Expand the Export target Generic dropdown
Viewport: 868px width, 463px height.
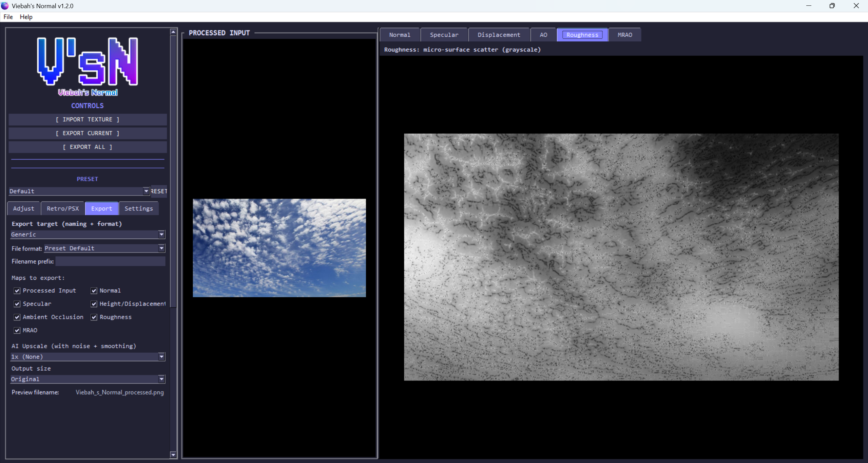tap(161, 234)
